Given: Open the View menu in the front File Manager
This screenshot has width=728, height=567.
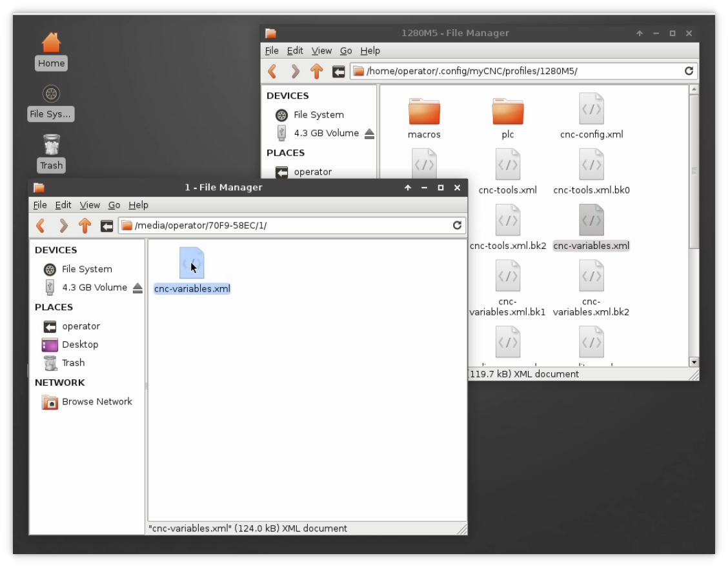Looking at the screenshot, I should 90,204.
